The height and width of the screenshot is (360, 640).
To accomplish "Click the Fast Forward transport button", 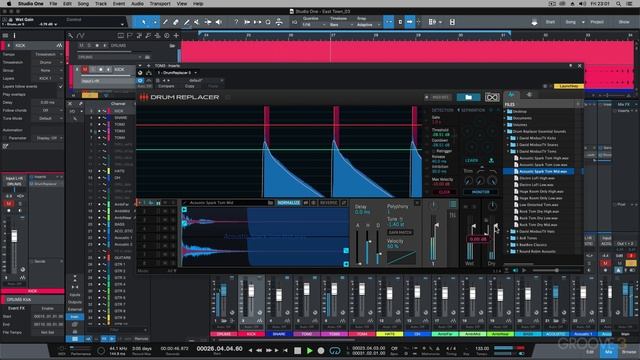I will pyautogui.click(x=269, y=350).
